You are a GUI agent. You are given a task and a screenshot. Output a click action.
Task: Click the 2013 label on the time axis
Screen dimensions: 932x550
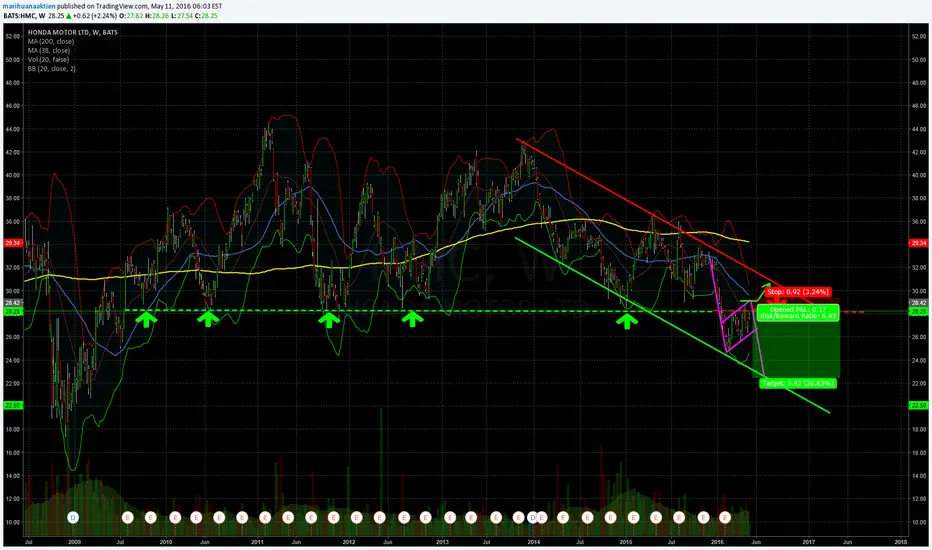point(442,542)
